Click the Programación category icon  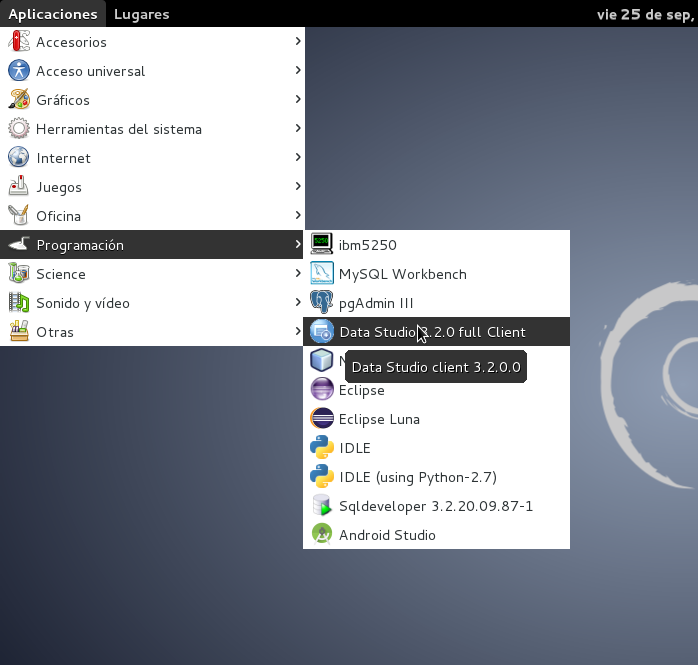19,244
